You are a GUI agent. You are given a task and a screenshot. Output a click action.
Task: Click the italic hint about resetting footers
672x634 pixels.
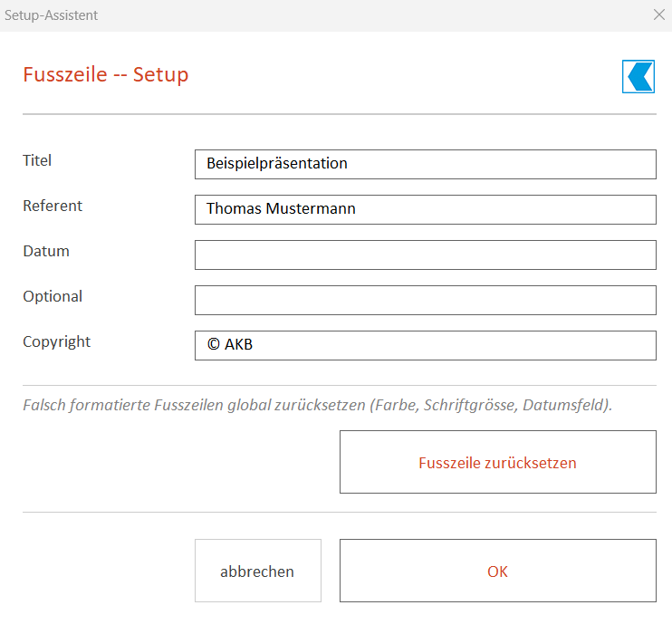click(317, 405)
